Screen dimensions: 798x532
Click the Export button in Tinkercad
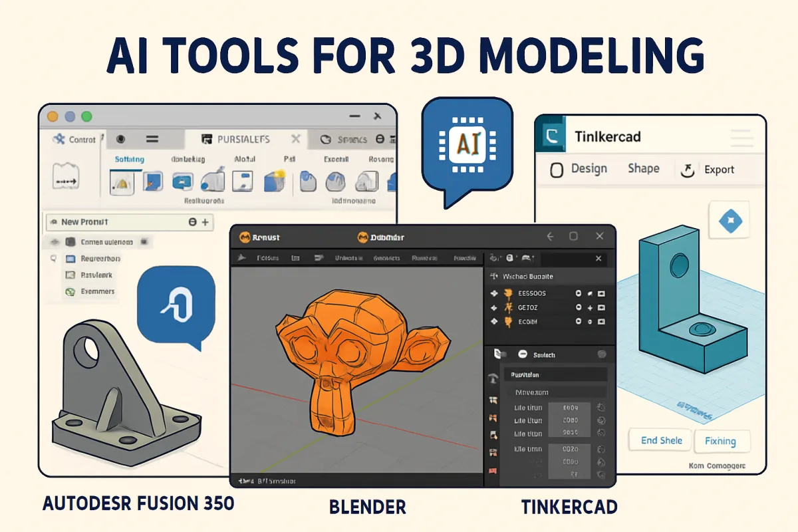pyautogui.click(x=719, y=170)
